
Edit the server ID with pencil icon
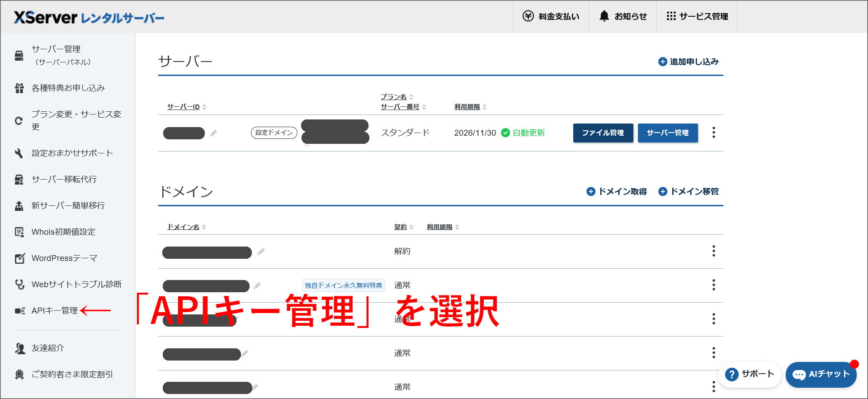213,133
